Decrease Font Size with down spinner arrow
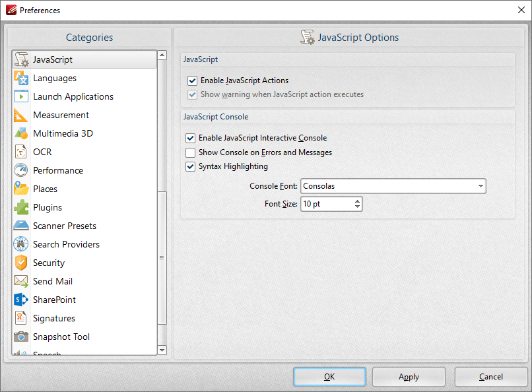This screenshot has width=532, height=392. point(357,207)
